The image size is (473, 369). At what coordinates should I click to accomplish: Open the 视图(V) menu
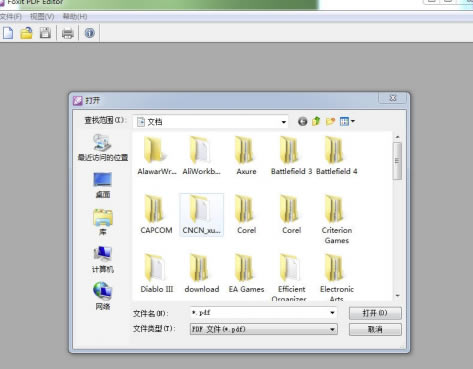(x=42, y=17)
